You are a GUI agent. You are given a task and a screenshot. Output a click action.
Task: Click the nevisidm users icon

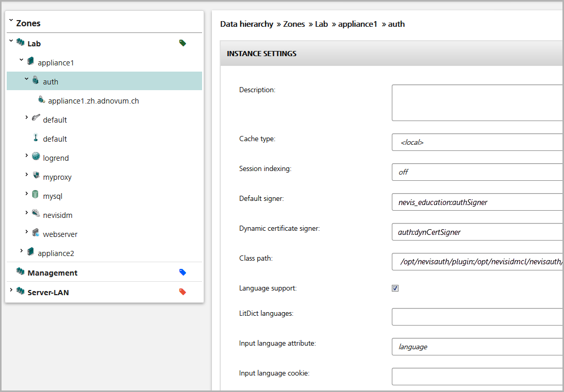(x=36, y=214)
